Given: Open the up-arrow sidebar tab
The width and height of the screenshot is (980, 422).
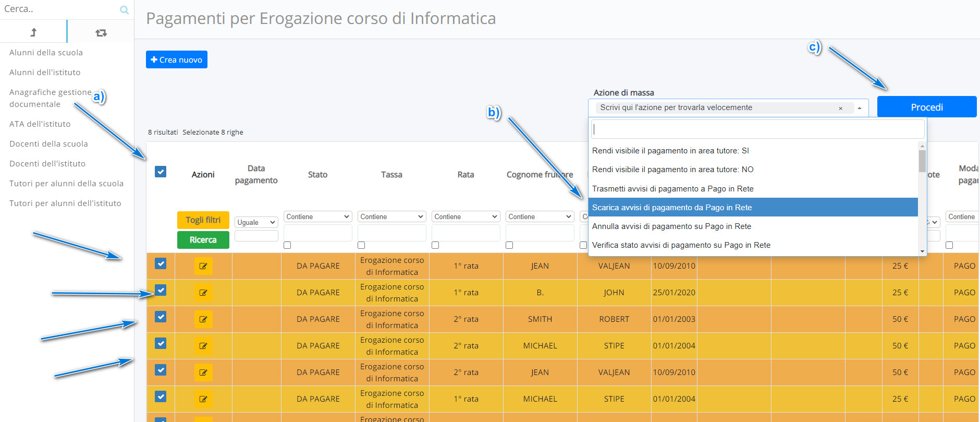Looking at the screenshot, I should pos(33,32).
